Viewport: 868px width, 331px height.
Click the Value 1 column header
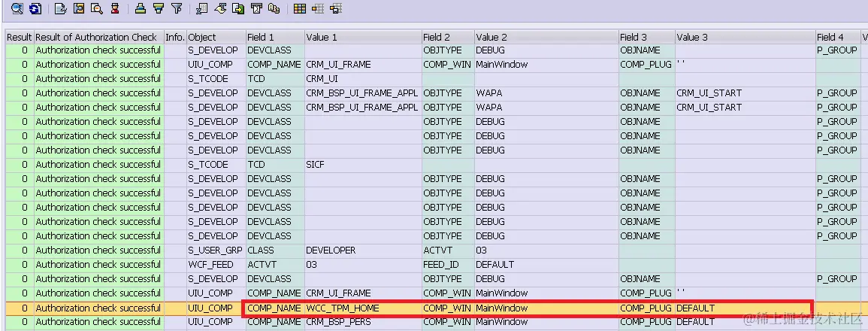(363, 37)
